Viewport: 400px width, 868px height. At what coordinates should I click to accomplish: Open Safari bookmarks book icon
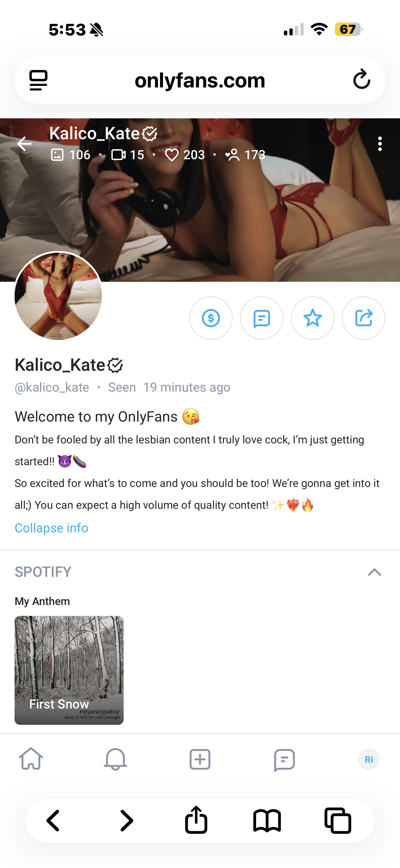coord(267,820)
